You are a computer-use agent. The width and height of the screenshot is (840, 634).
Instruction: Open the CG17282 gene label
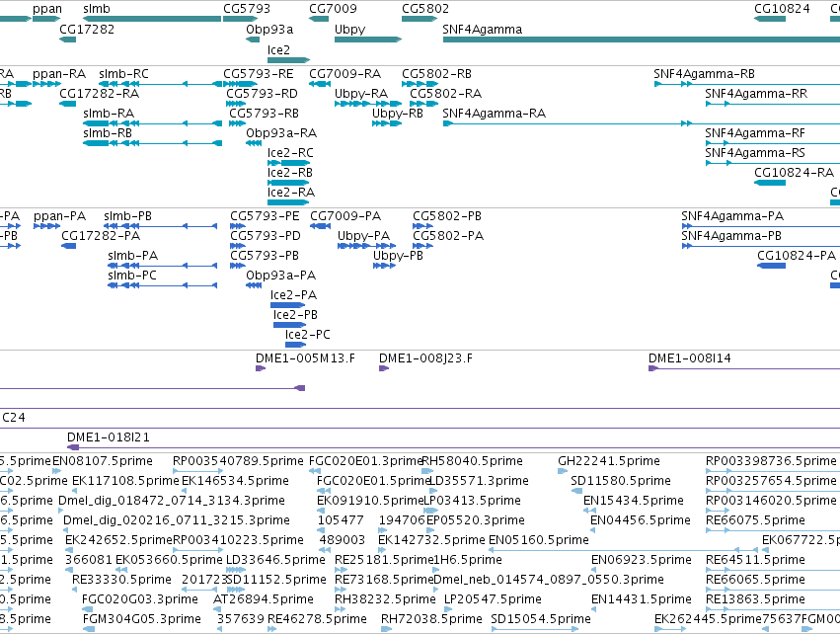(87, 29)
